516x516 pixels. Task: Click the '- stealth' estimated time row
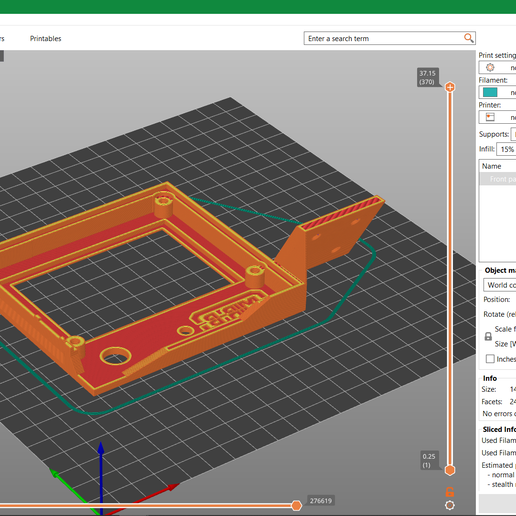point(501,484)
